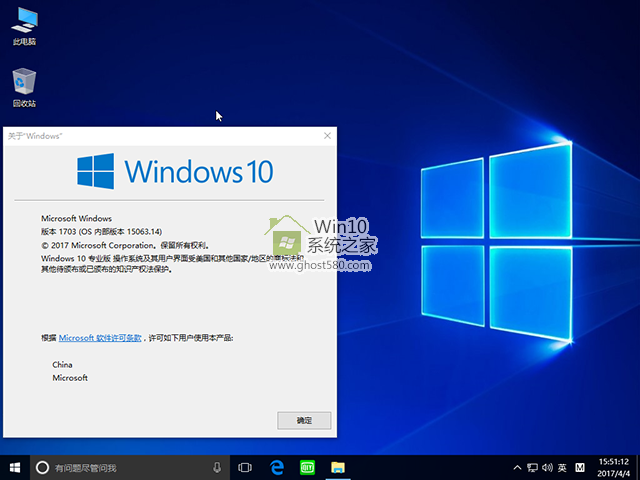Click the About Windows dialog title bar
The width and height of the screenshot is (640, 480).
pos(160,135)
